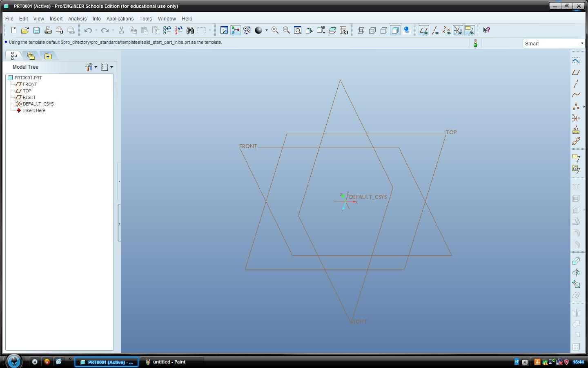Open the Insert menu
Viewport: 588px width, 368px height.
(56, 19)
